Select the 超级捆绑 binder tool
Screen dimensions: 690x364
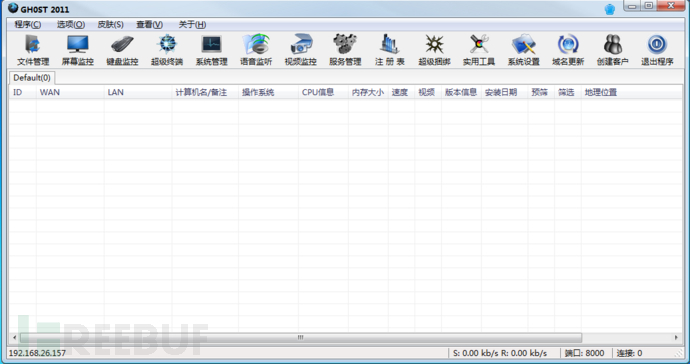pos(434,50)
